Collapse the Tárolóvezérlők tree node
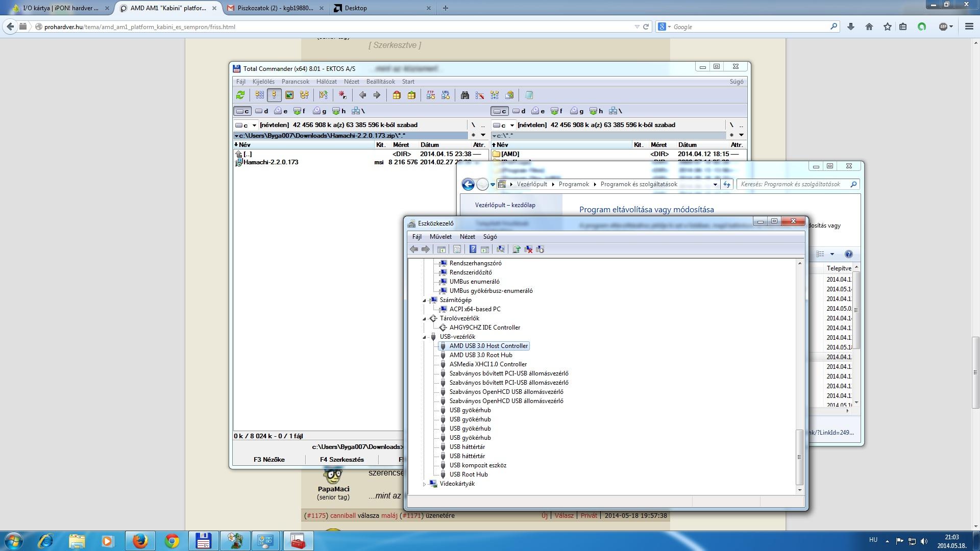 point(424,319)
